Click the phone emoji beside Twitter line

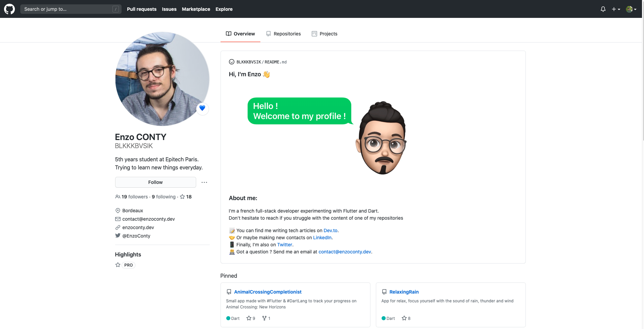(232, 245)
